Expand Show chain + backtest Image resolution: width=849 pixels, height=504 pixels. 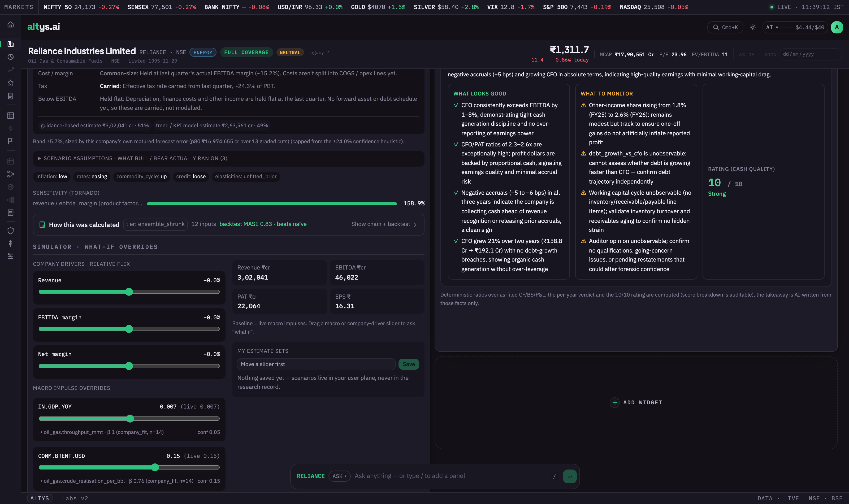[x=384, y=224]
